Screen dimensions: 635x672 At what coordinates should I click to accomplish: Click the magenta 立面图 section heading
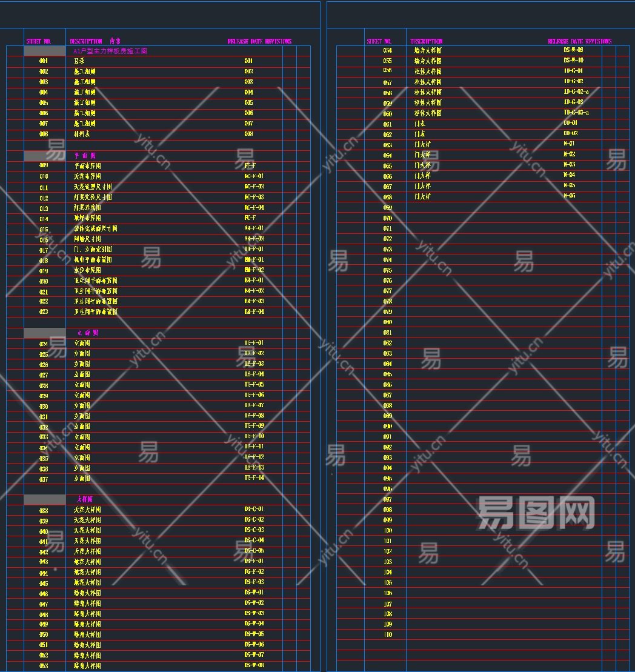[88, 333]
